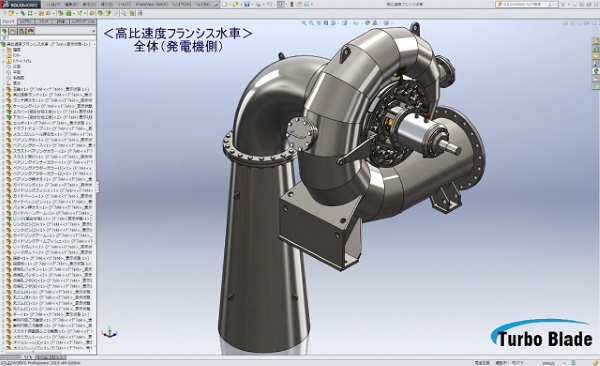Click the feature tree filter box
This screenshot has height=366, width=600.
pos(48,38)
